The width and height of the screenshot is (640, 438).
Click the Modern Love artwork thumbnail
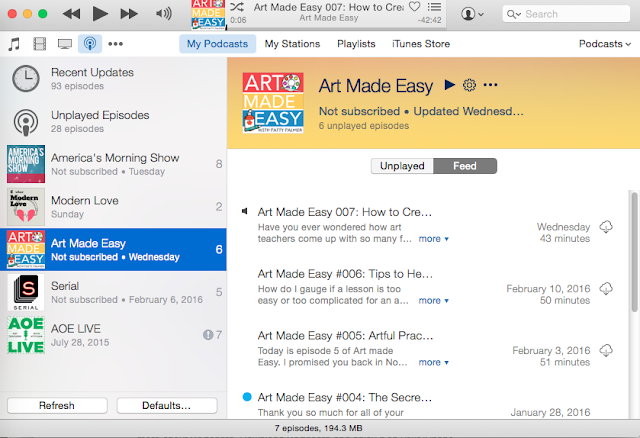click(26, 207)
